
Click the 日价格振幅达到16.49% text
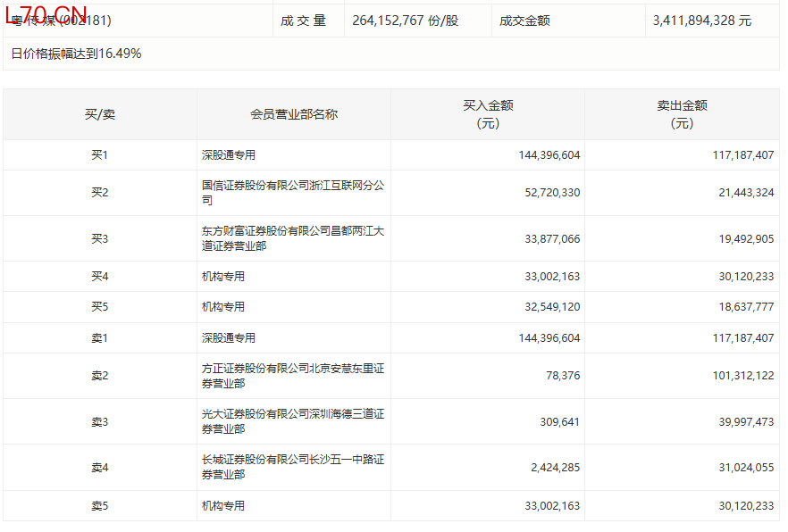click(76, 54)
